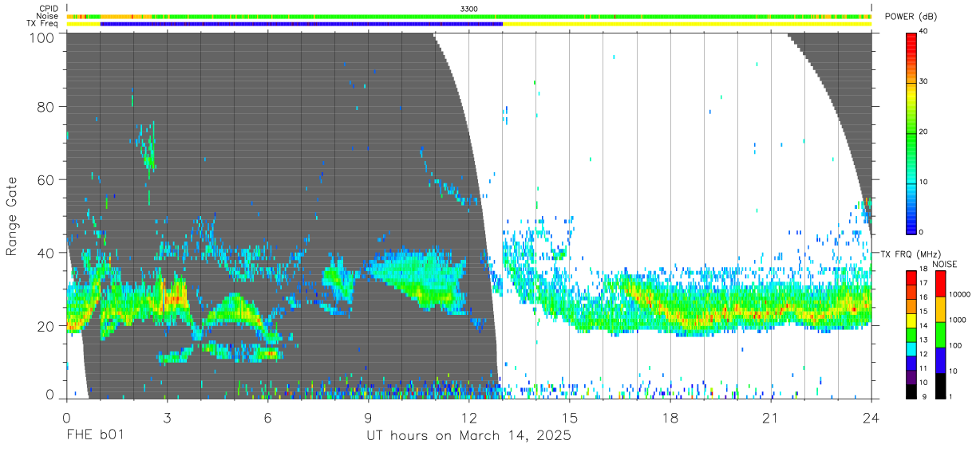Viewport: 980px width, 452px height.
Task: Click the 40 tick on Range Gate axis
Action: (45, 253)
